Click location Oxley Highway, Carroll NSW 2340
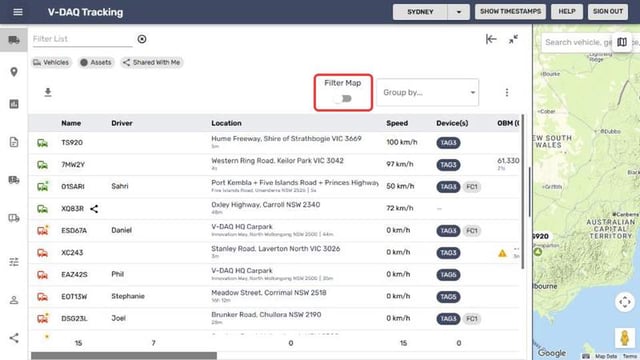640x360 pixels. 265,205
